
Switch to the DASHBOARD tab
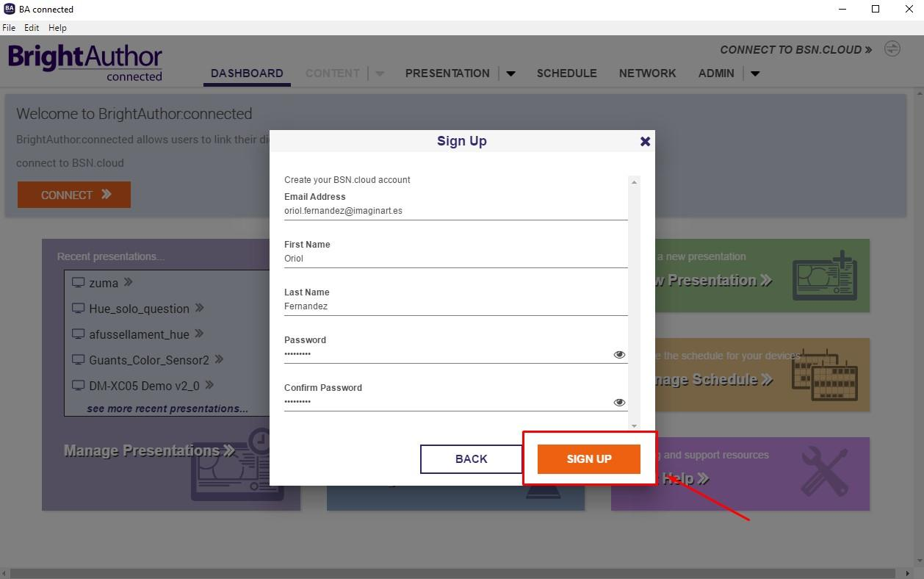(x=247, y=73)
